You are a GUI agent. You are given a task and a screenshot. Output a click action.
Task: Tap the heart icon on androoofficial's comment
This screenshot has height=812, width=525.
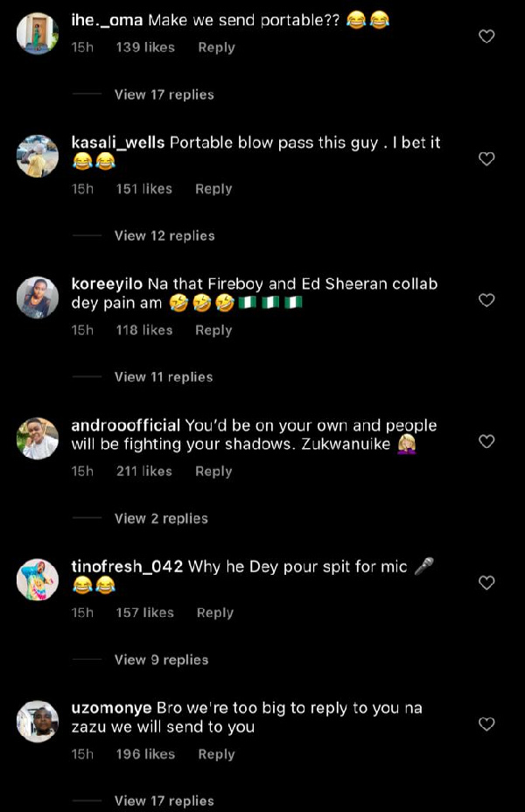pos(486,442)
